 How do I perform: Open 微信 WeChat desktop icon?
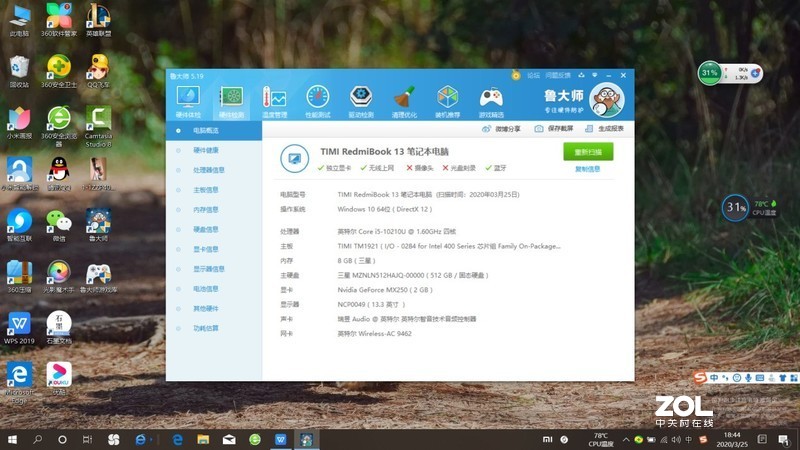59,226
